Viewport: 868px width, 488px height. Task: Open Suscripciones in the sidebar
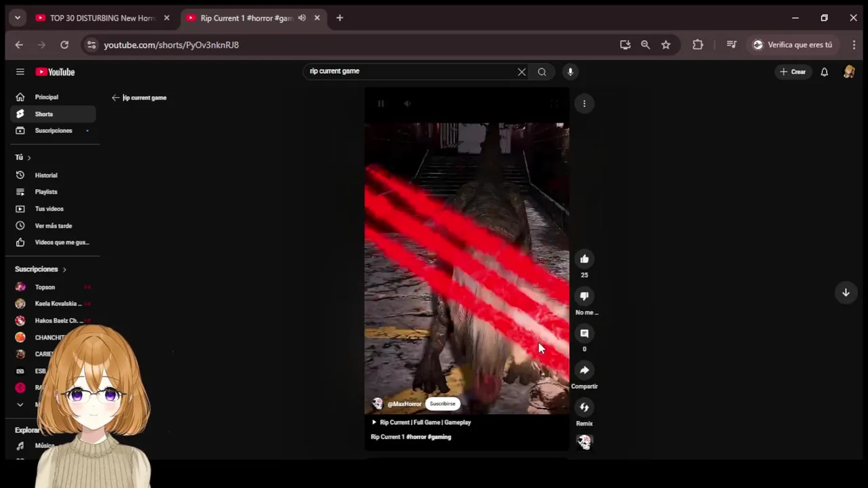click(53, 131)
